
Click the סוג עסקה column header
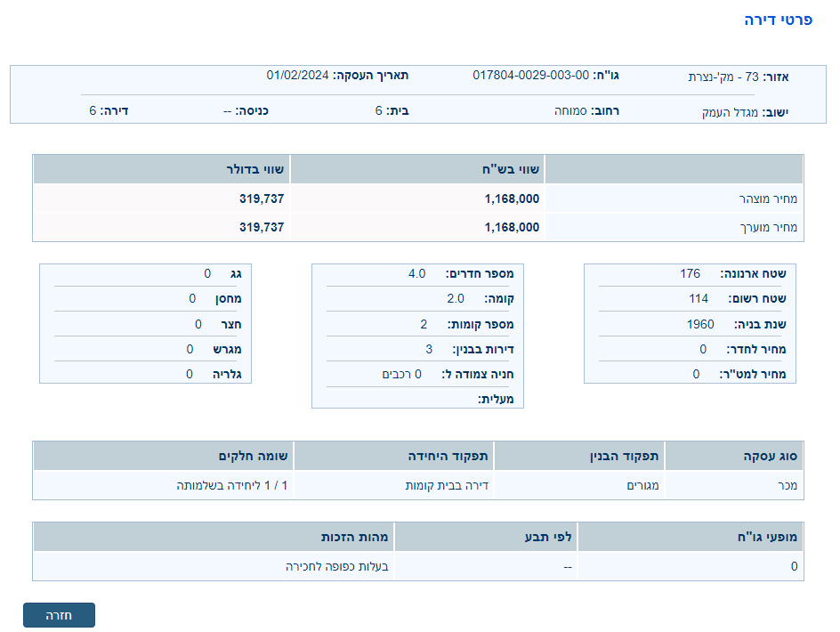(x=771, y=456)
